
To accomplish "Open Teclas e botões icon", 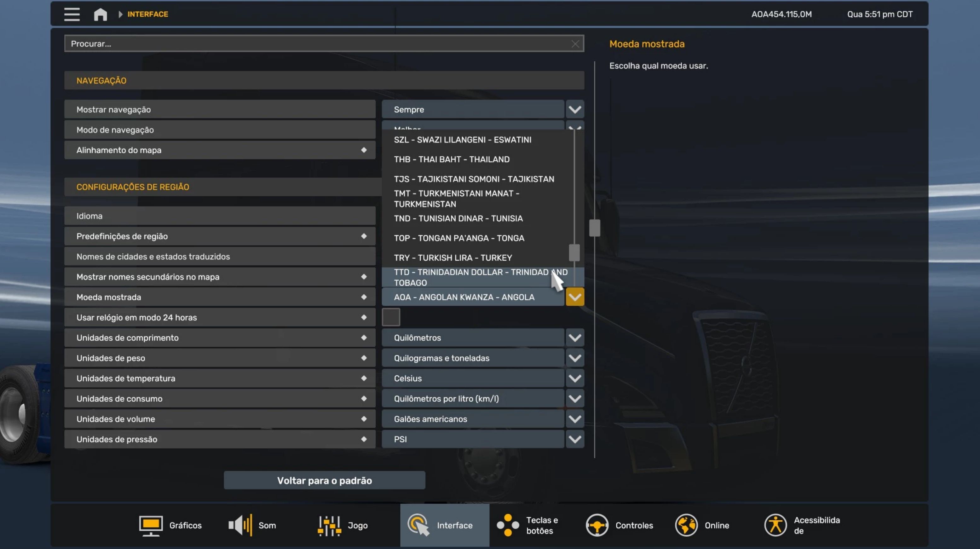I will (508, 525).
